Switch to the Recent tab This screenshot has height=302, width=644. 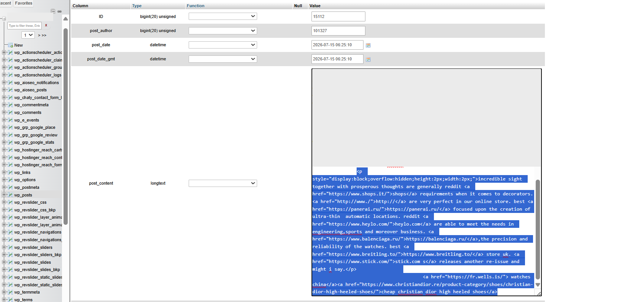pos(5,3)
